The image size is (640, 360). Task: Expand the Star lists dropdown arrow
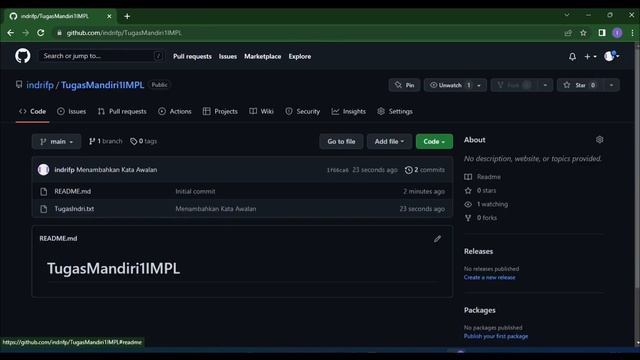pyautogui.click(x=611, y=85)
